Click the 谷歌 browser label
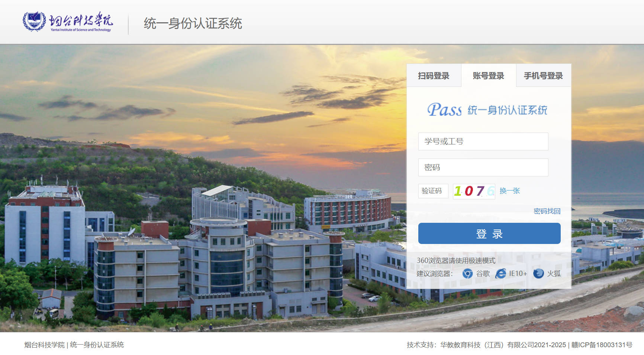Image resolution: width=644 pixels, height=355 pixels. (483, 274)
